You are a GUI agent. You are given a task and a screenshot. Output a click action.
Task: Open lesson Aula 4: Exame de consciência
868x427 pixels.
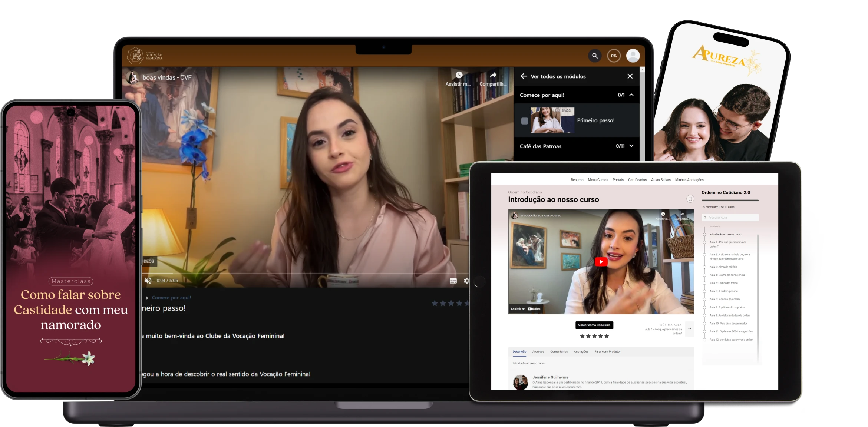click(727, 275)
